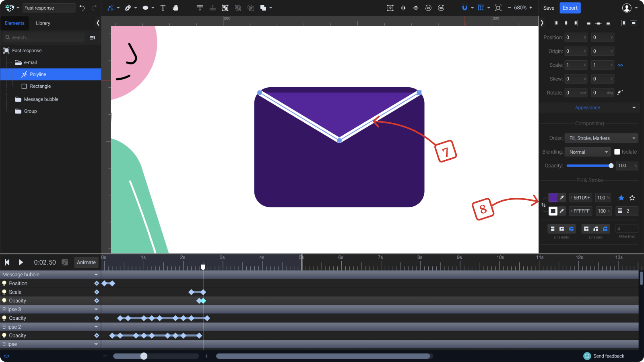Select the Hand pan tool

pos(175,8)
